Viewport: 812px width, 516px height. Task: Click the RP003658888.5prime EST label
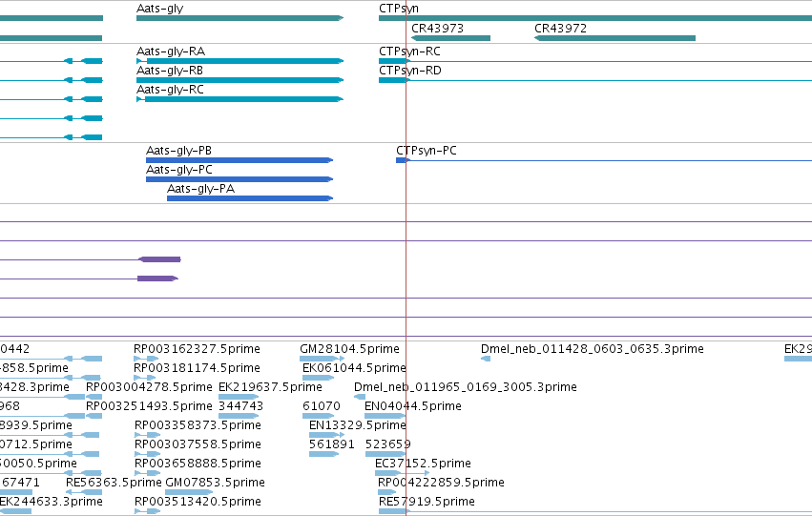(198, 464)
